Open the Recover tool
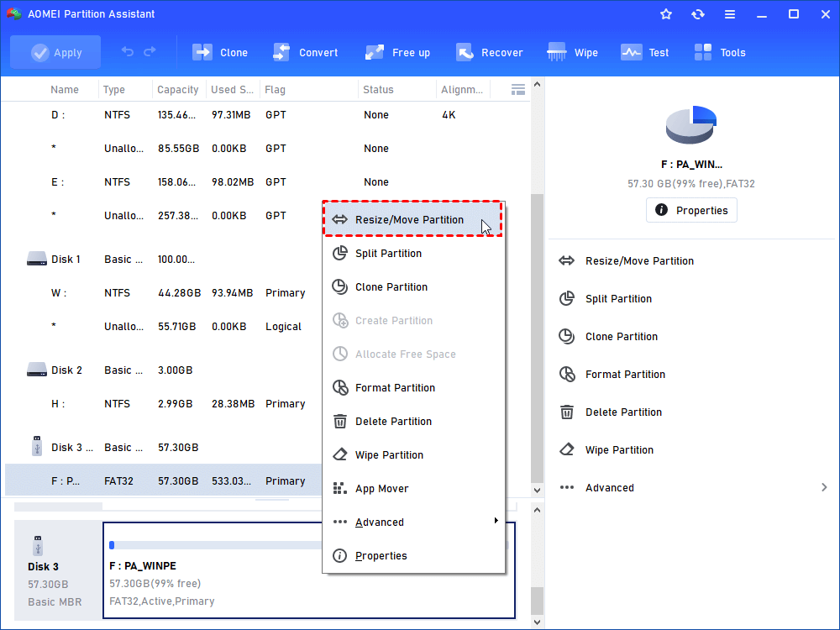Screen dimensions: 840x630 489,52
